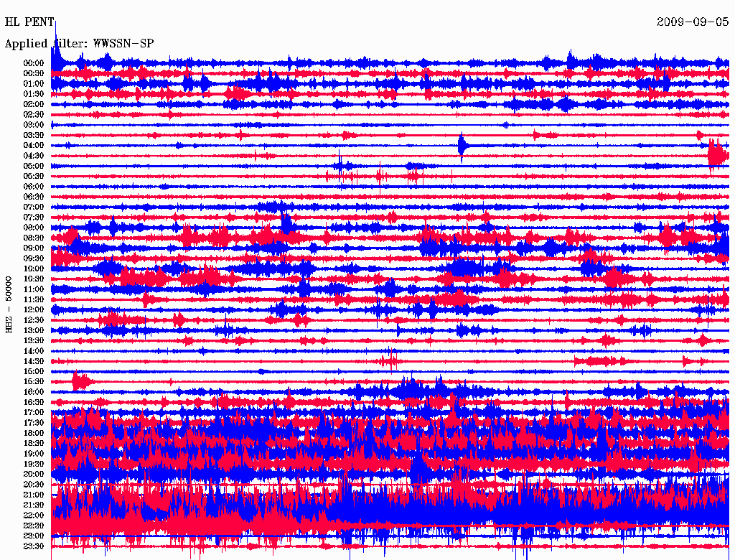Select the 09:00 time label

tap(33, 248)
